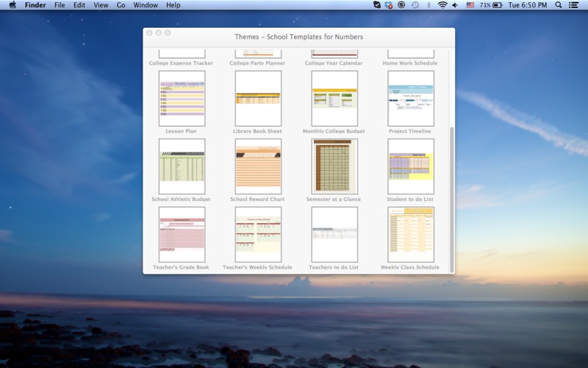Click the Wi-Fi status icon

442,5
